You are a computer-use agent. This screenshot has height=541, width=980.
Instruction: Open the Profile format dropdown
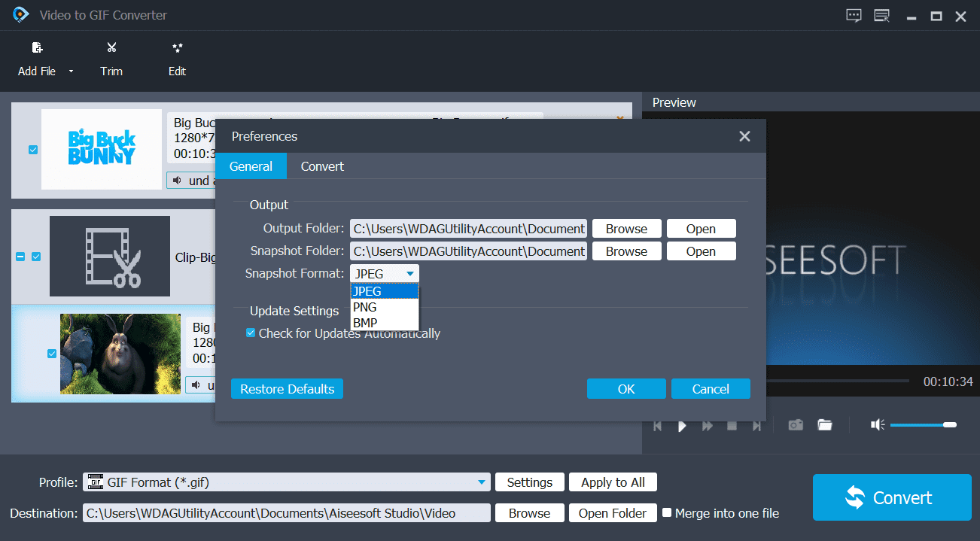pos(481,482)
